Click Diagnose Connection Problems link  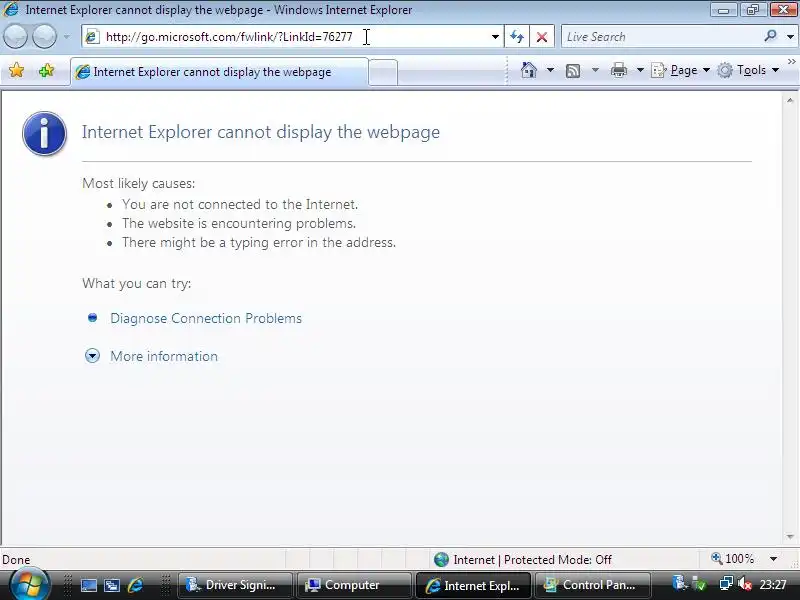(x=206, y=318)
